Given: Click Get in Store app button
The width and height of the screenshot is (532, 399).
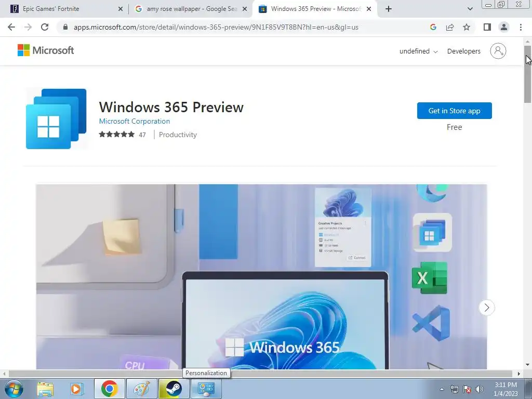Looking at the screenshot, I should point(454,111).
